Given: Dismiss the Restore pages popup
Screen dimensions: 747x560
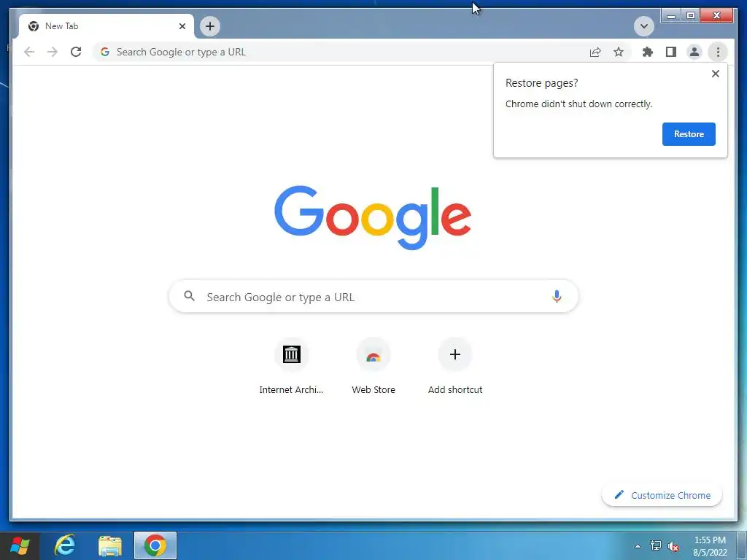Looking at the screenshot, I should 715,74.
